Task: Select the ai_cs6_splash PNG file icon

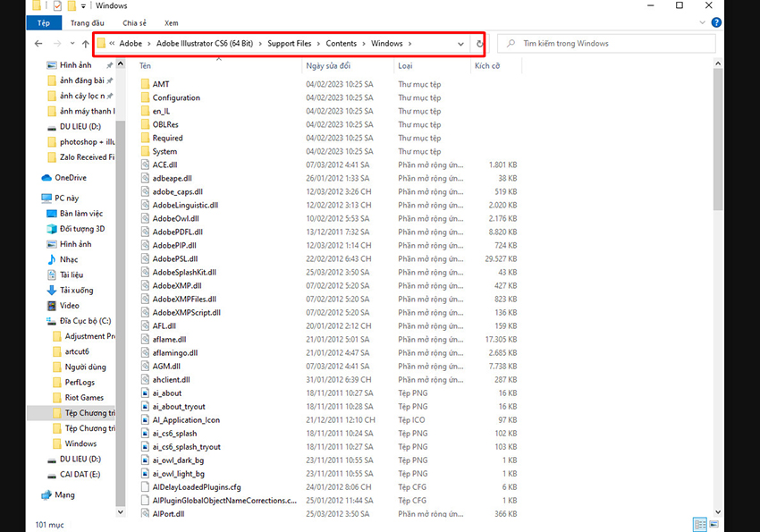Action: [x=145, y=434]
